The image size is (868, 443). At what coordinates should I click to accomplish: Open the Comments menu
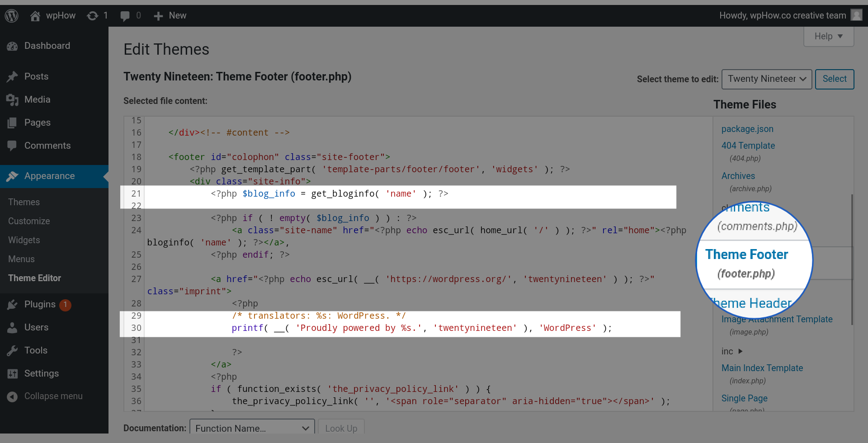(x=47, y=146)
